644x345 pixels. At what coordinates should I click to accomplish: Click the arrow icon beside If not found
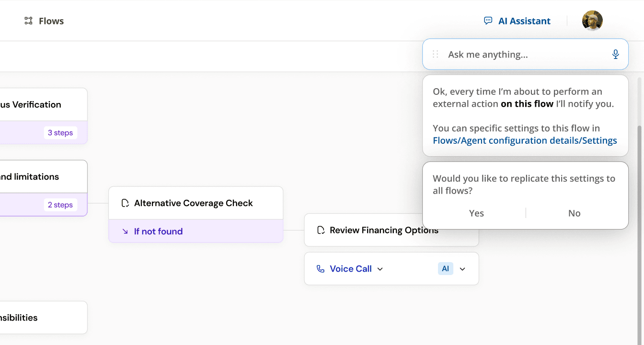click(125, 231)
